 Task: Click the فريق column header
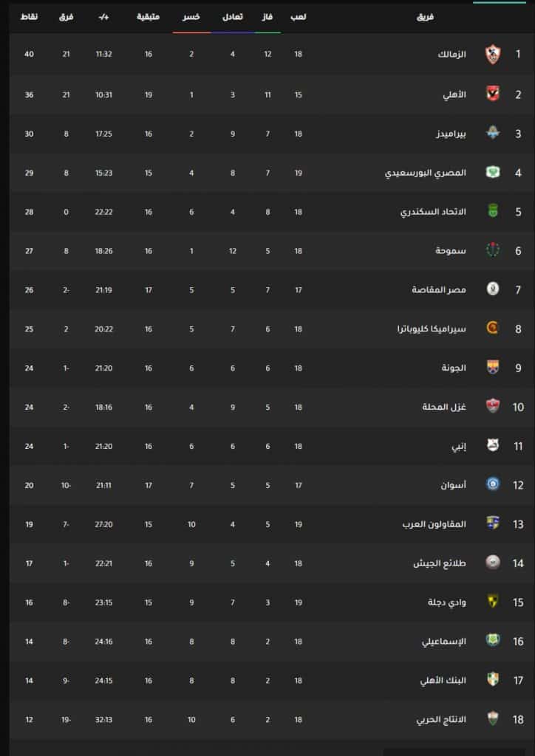425,17
